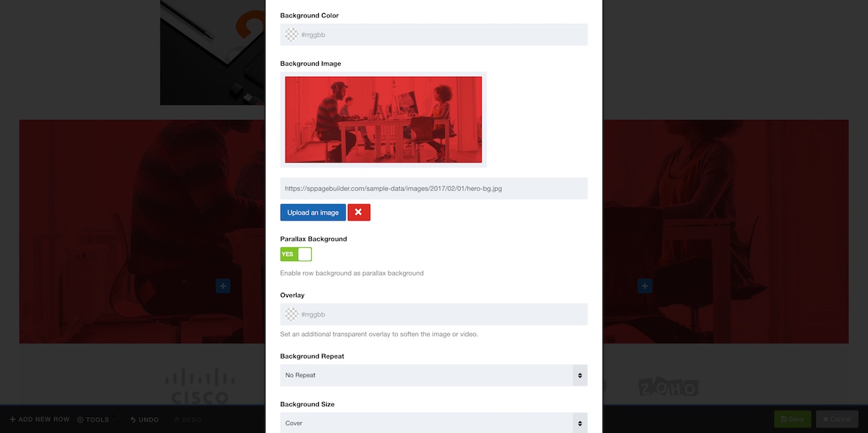Click the Background Repeat label
Screen dimensions: 868x433
pyautogui.click(x=313, y=356)
